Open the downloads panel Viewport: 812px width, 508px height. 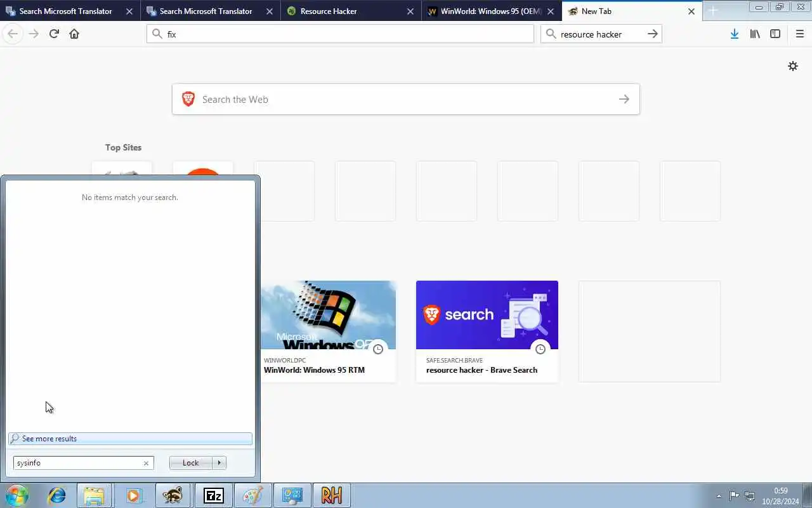[735, 34]
